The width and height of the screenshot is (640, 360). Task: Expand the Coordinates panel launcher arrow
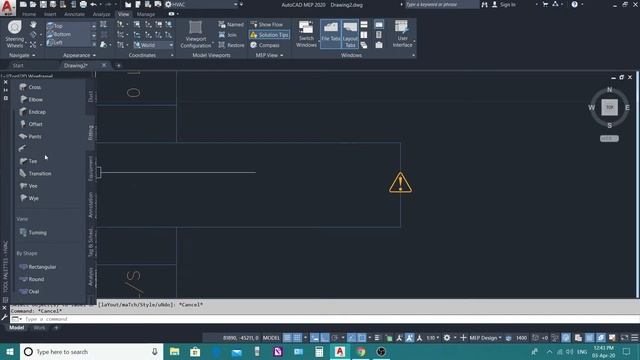pyautogui.click(x=172, y=55)
